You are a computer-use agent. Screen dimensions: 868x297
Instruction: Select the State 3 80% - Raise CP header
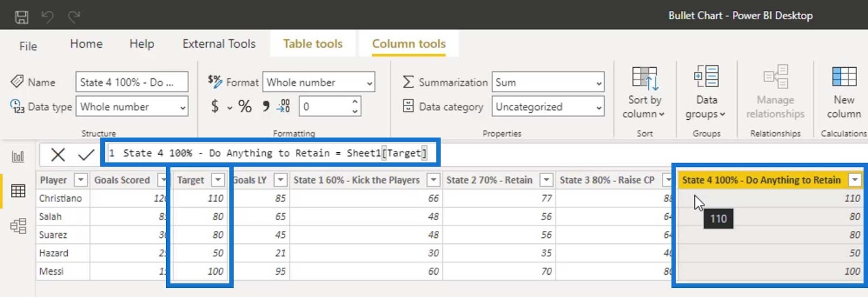(607, 180)
